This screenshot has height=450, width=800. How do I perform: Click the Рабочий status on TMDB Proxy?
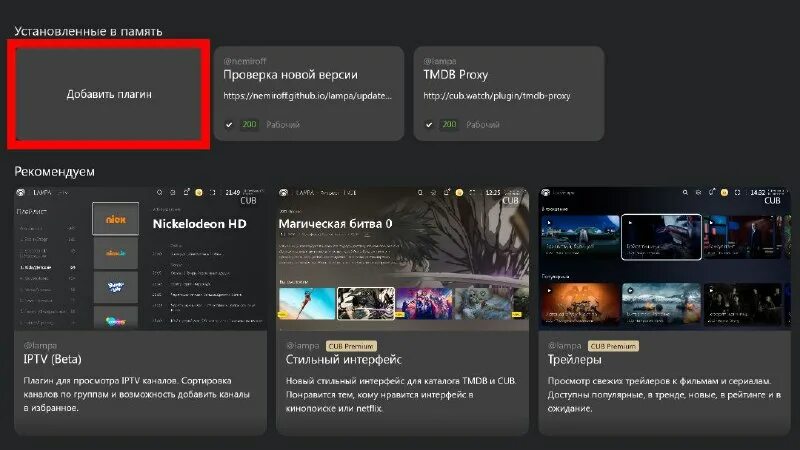[x=483, y=124]
